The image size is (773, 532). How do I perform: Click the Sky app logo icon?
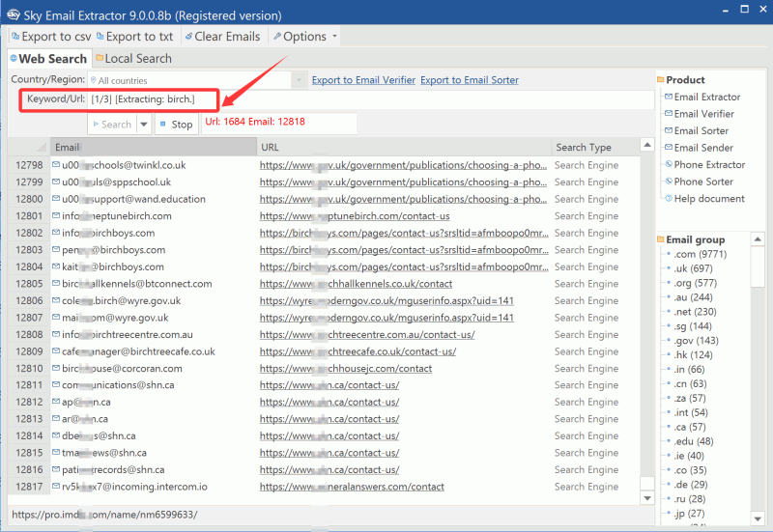click(x=14, y=14)
